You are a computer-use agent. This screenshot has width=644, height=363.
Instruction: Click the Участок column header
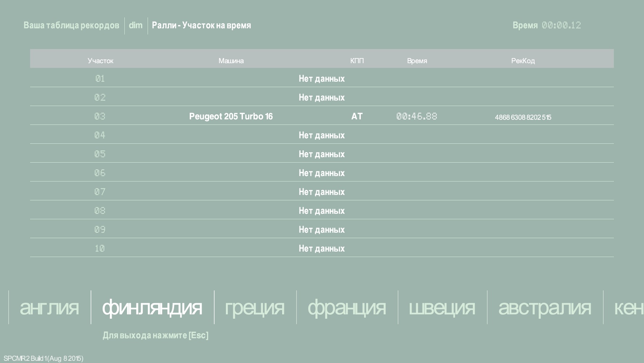100,61
